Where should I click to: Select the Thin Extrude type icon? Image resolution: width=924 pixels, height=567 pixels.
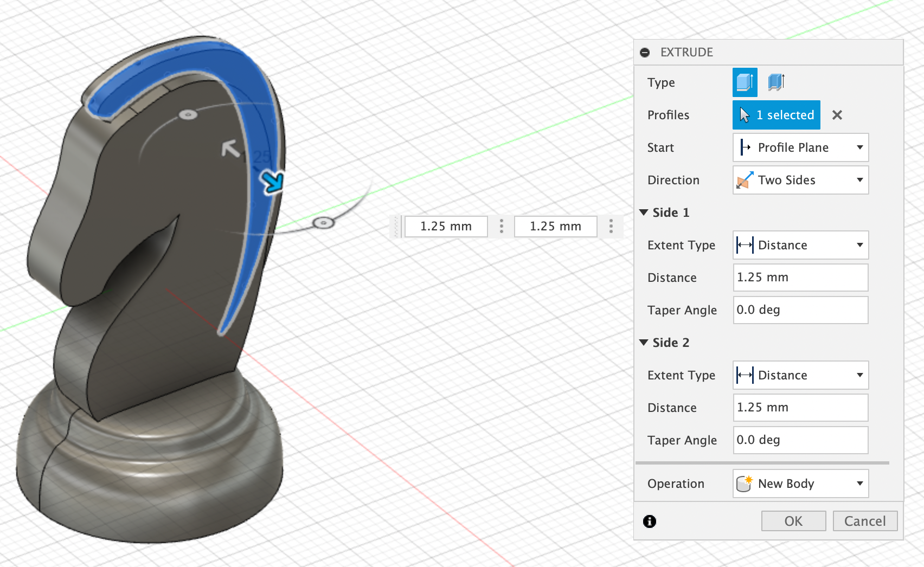pyautogui.click(x=776, y=82)
